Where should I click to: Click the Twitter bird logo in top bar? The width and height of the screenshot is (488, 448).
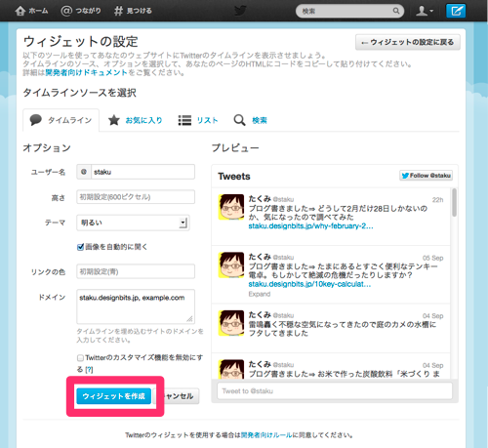(x=241, y=11)
